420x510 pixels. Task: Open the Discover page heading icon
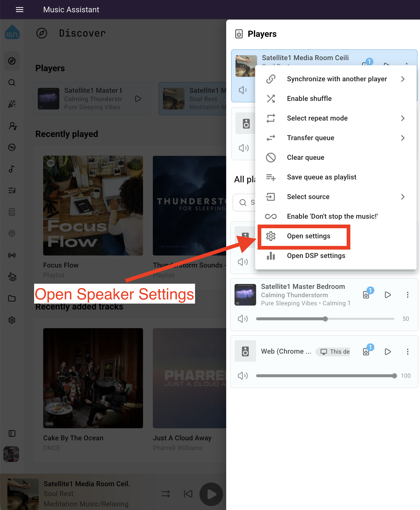coord(42,33)
